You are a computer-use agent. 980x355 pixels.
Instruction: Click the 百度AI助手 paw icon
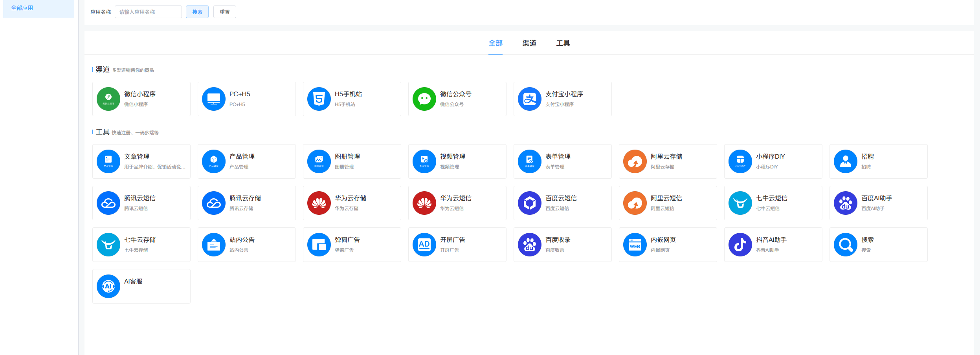point(846,203)
